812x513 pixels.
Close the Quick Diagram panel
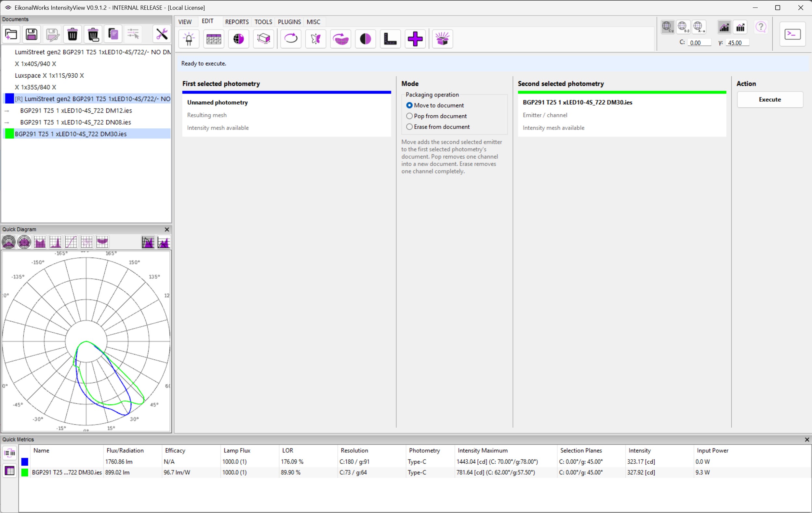[166, 229]
